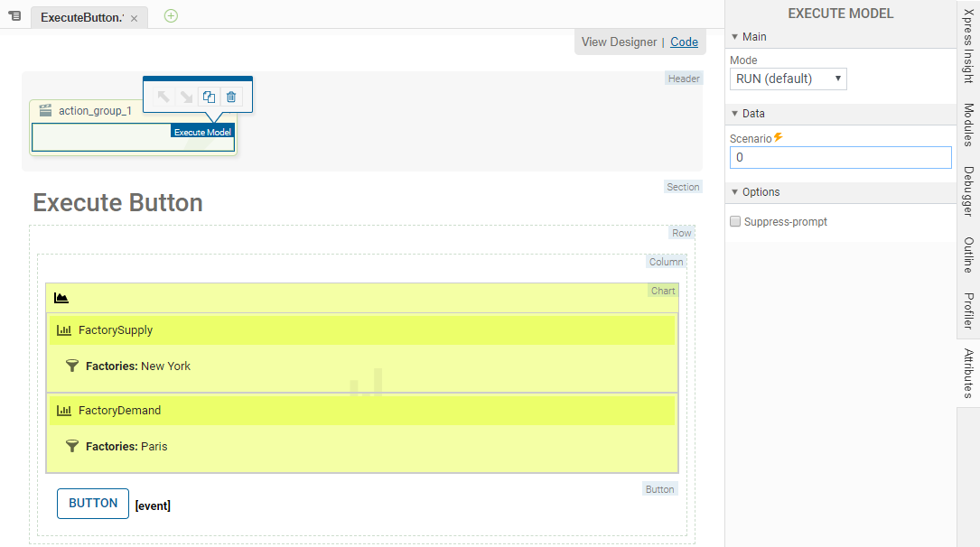This screenshot has height=547, width=980.
Task: Add a new tab with plus icon
Action: point(171,15)
